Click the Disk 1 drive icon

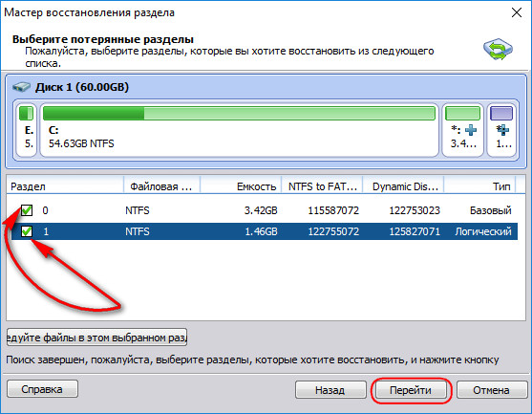[21, 87]
